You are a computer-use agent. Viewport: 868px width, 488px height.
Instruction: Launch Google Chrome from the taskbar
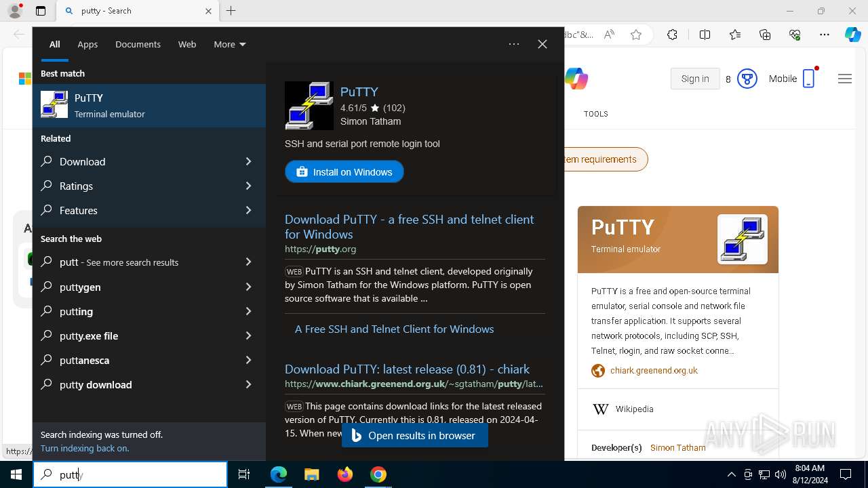378,474
